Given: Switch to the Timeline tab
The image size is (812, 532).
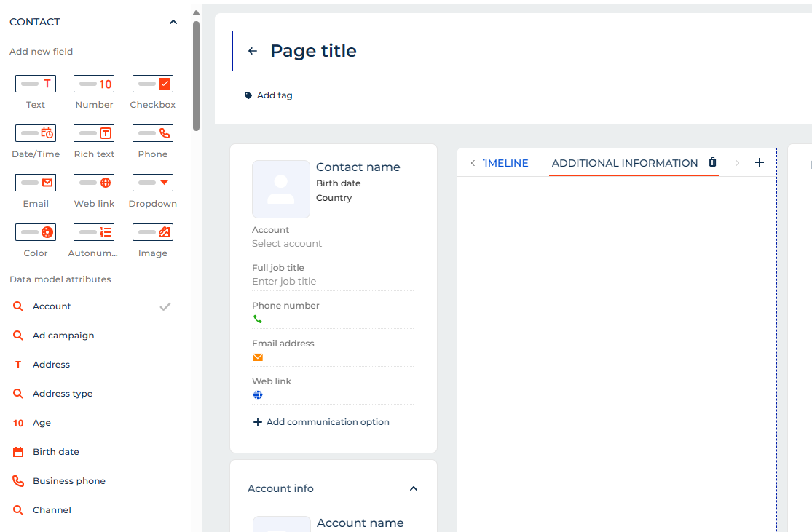Looking at the screenshot, I should click(505, 163).
